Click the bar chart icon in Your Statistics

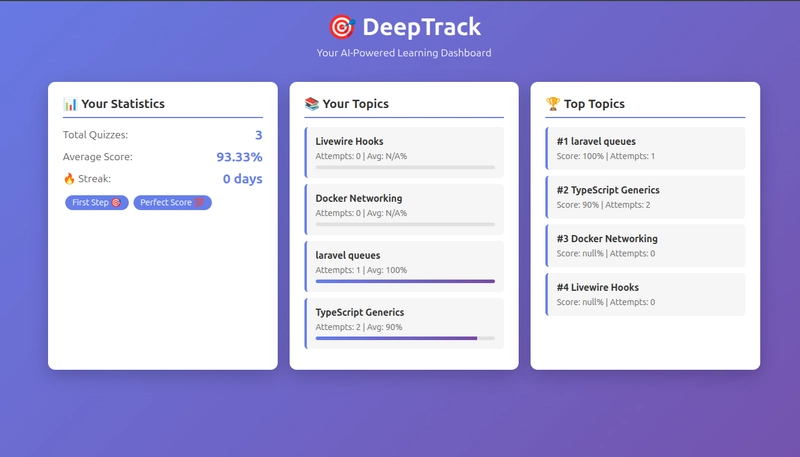(x=70, y=104)
